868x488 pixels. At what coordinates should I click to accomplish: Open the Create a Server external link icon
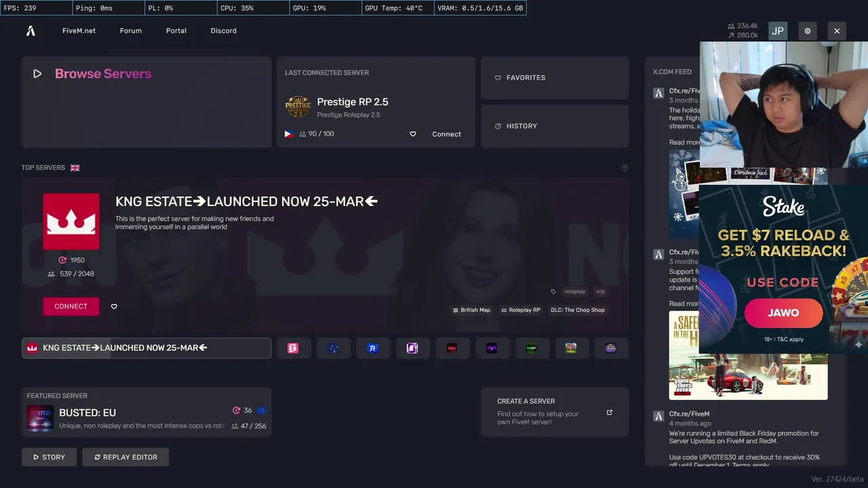(x=609, y=412)
